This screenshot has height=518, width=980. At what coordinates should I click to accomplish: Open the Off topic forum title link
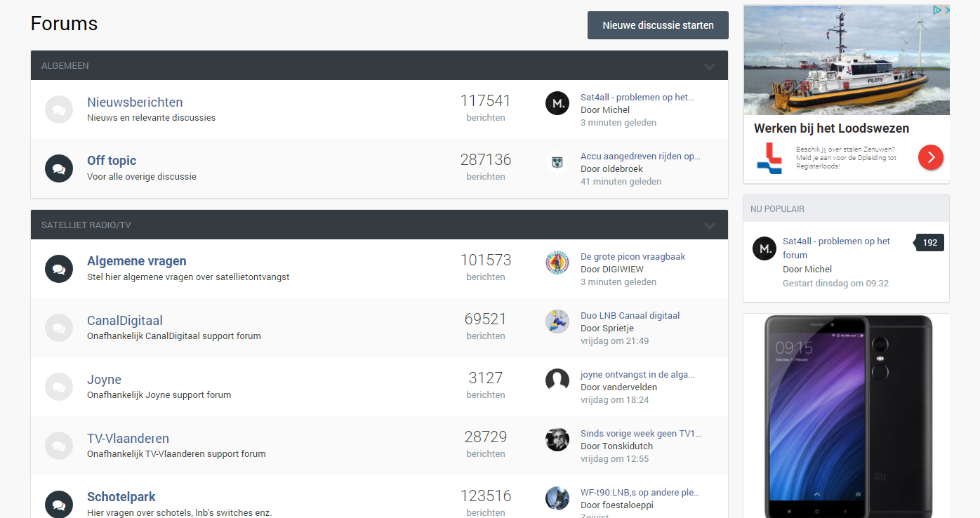[112, 161]
